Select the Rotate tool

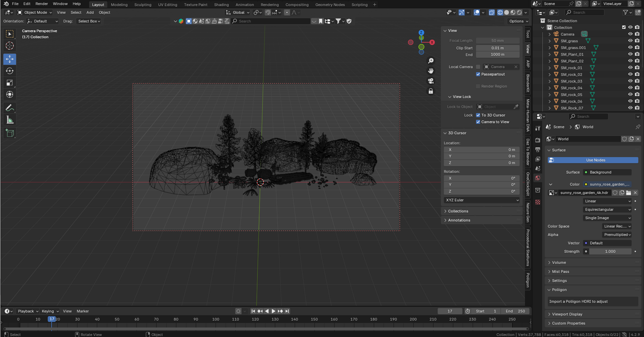[9, 71]
